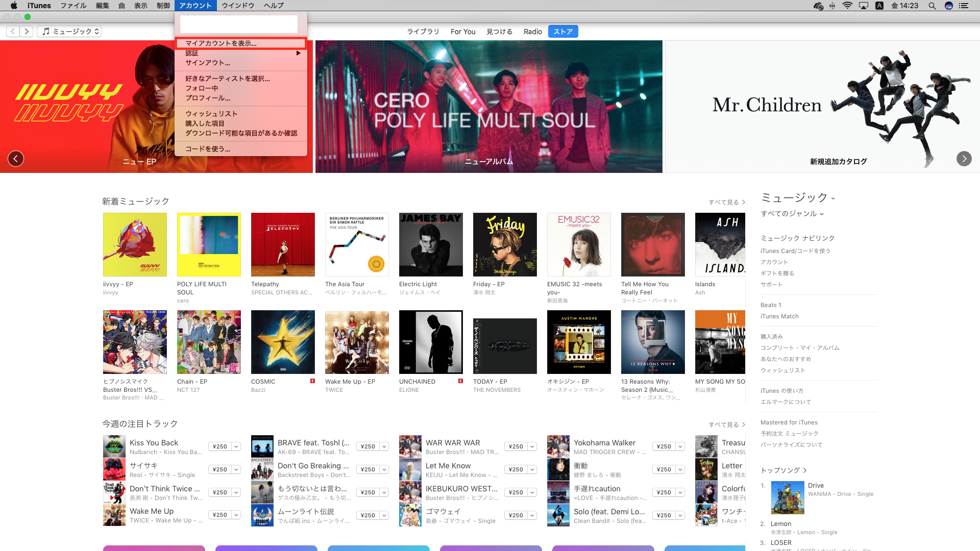
Task: Switch to the For You tab
Action: (463, 32)
